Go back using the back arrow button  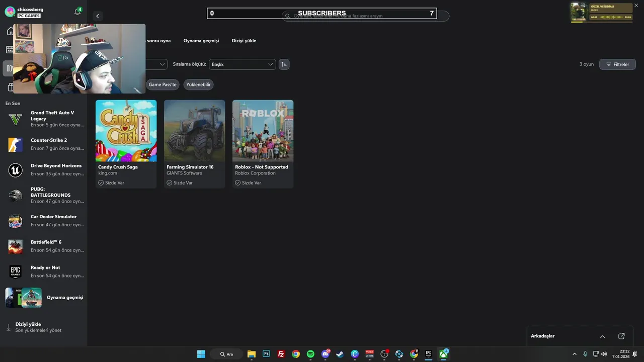point(98,16)
